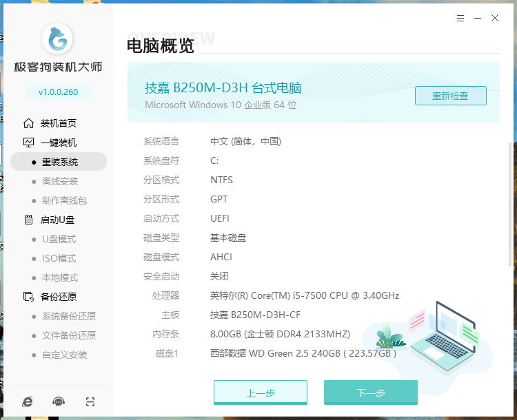Open the IE browser icon in sidebar footer
Image resolution: width=517 pixels, height=420 pixels.
pyautogui.click(x=27, y=401)
